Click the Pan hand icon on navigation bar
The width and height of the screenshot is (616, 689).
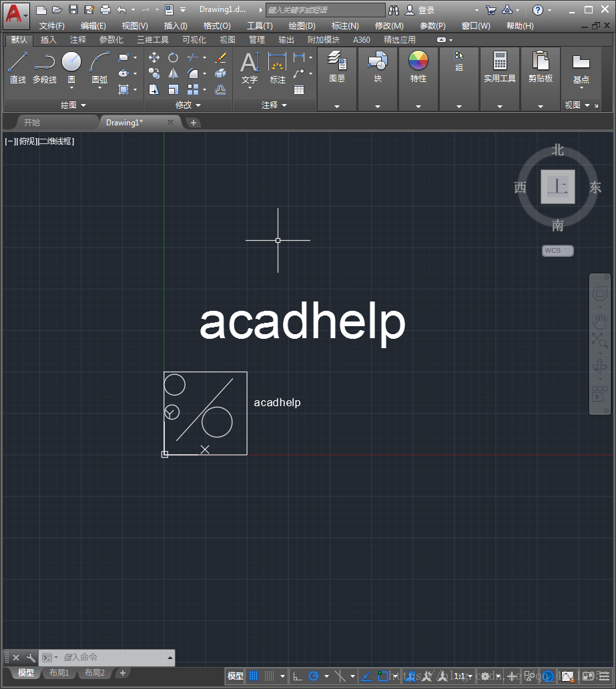(600, 321)
